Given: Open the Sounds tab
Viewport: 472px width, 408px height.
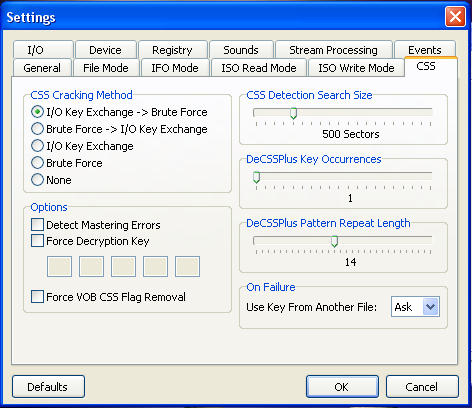Looking at the screenshot, I should click(241, 50).
